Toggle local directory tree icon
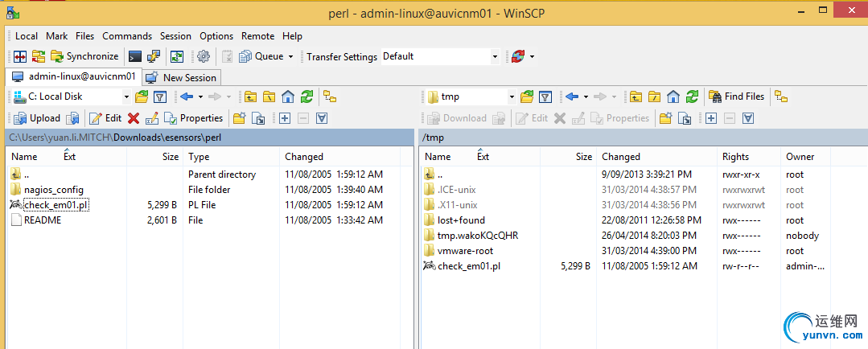The height and width of the screenshot is (349, 868). coord(331,96)
